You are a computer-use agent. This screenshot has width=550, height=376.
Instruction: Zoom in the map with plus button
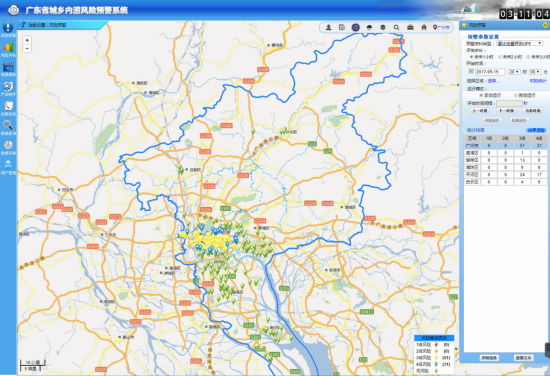click(27, 40)
